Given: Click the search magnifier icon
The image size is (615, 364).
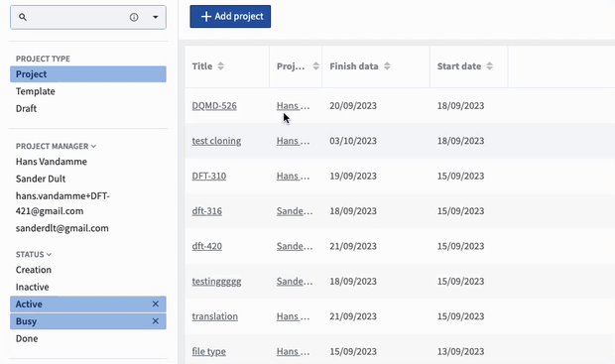Looking at the screenshot, I should [x=23, y=17].
